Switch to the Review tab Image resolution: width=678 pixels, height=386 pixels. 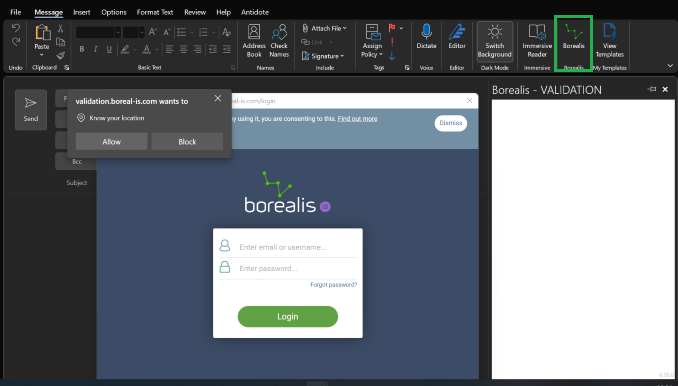(x=195, y=12)
